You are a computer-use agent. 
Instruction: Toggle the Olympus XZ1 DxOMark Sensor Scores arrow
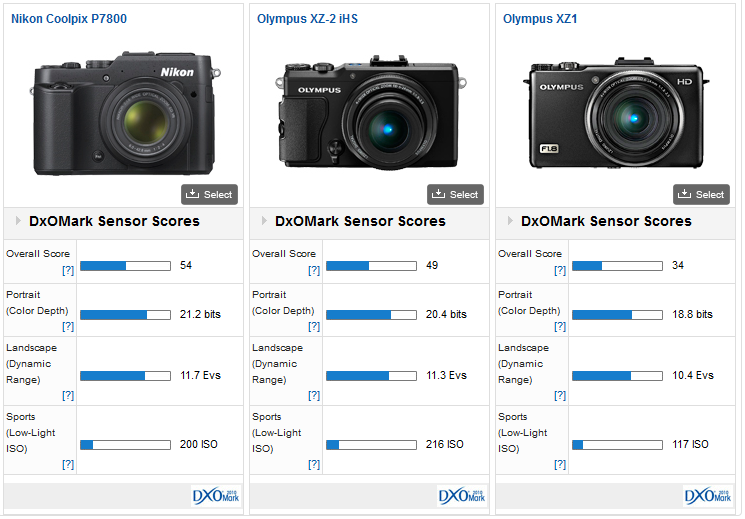(x=510, y=221)
